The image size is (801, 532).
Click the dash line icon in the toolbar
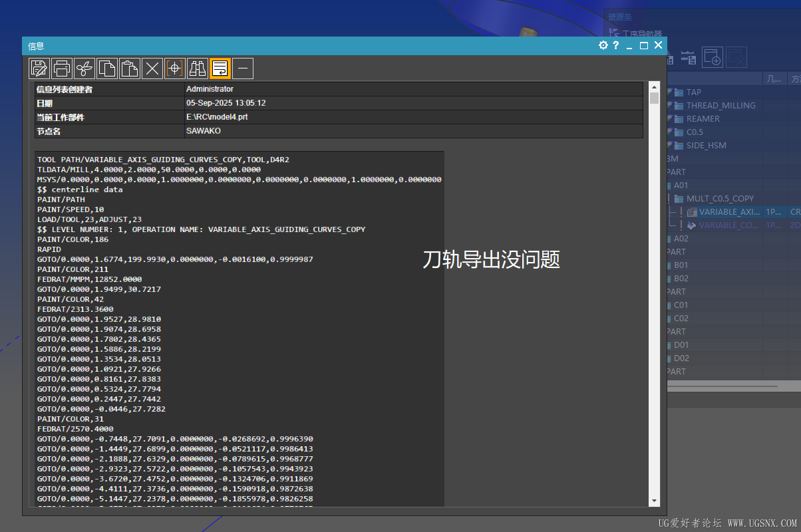point(243,68)
